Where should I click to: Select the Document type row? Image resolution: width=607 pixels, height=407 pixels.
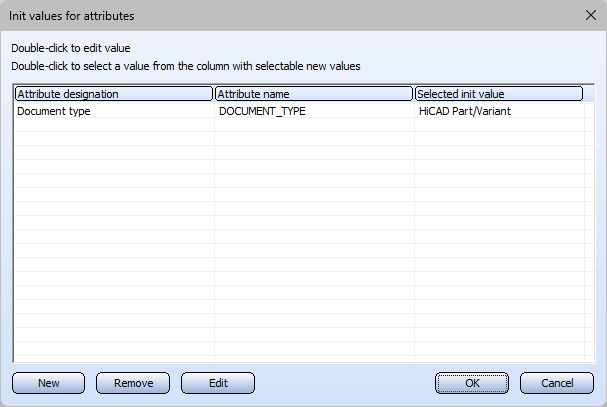[54, 112]
